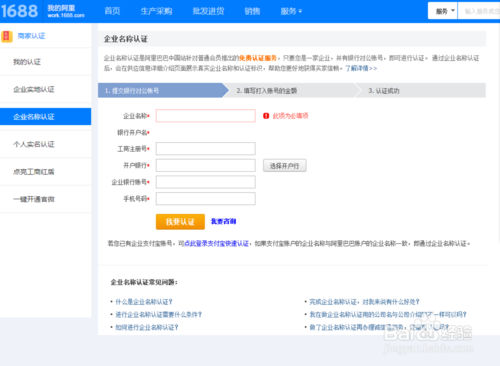Click the 此项为必填项 error message
Screen dimensions: 500x366
click(x=290, y=116)
